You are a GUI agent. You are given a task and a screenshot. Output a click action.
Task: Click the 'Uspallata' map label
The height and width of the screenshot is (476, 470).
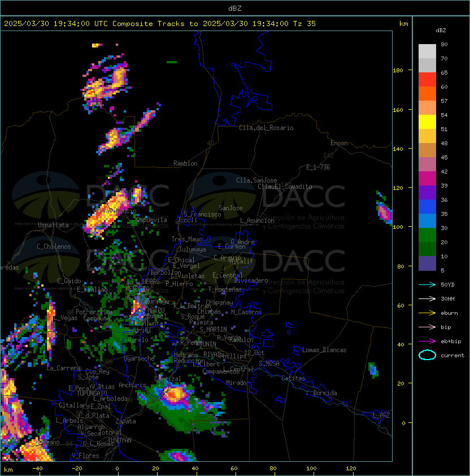[x=53, y=225]
